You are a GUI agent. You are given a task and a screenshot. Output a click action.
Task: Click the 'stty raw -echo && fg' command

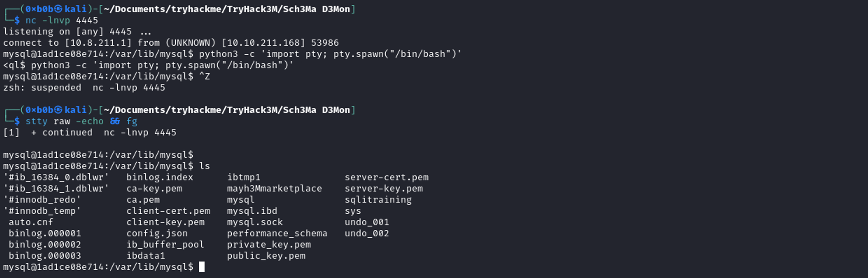81,121
